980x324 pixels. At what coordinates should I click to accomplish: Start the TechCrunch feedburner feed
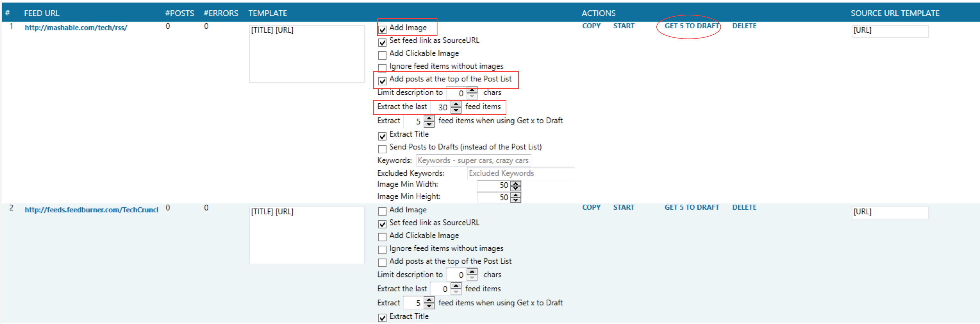point(624,208)
